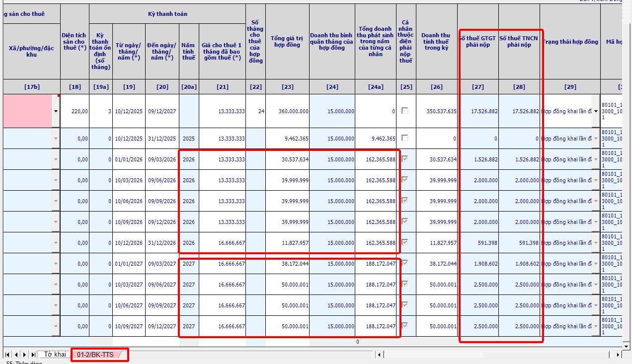Tick column [25] checkbox in 360.000.000 row
The height and width of the screenshot is (364, 632).
(x=405, y=111)
